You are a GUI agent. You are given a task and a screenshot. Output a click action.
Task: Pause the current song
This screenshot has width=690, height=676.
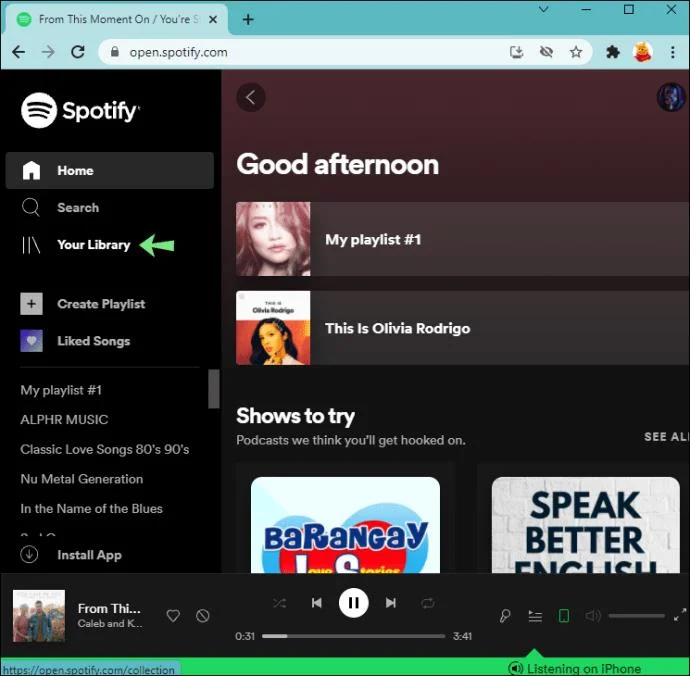353,603
